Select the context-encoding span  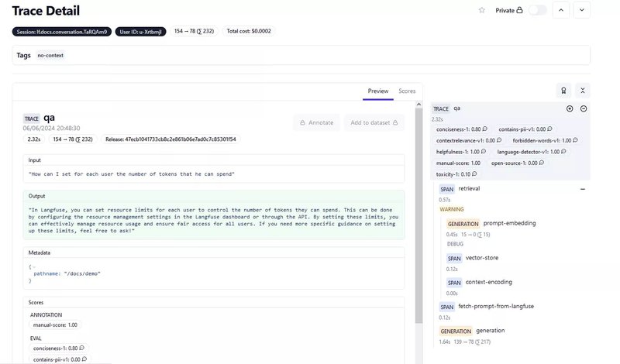pos(479,282)
